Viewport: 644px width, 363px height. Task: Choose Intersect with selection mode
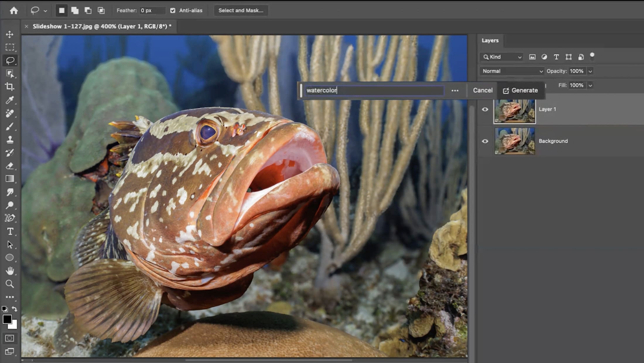point(101,11)
